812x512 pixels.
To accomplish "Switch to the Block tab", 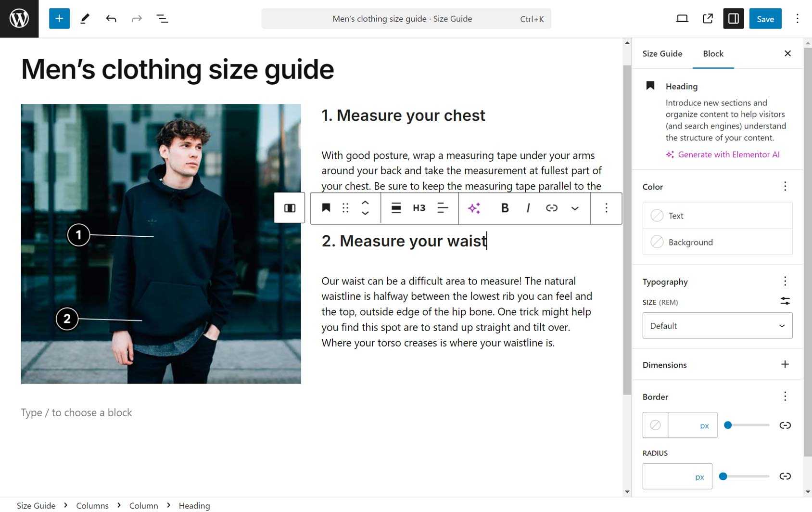I will pos(713,53).
